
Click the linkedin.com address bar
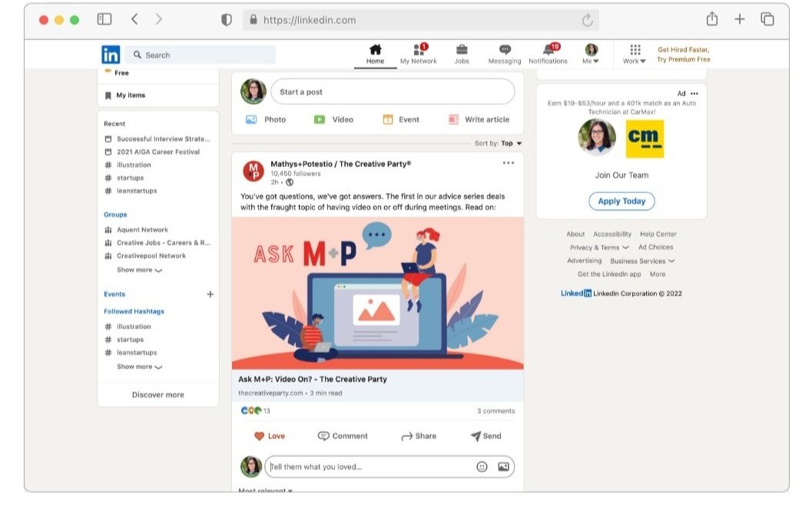(x=420, y=20)
